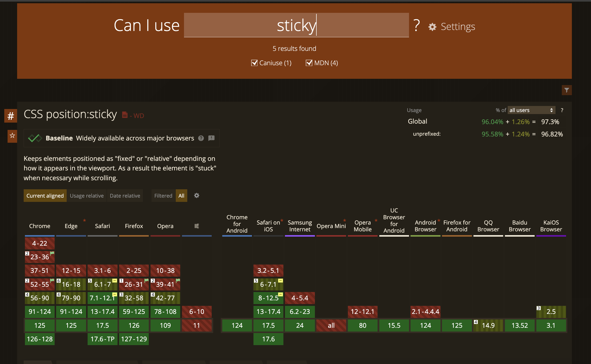591x364 pixels.
Task: Uncheck the Caniuse results checkbox
Action: (x=254, y=63)
